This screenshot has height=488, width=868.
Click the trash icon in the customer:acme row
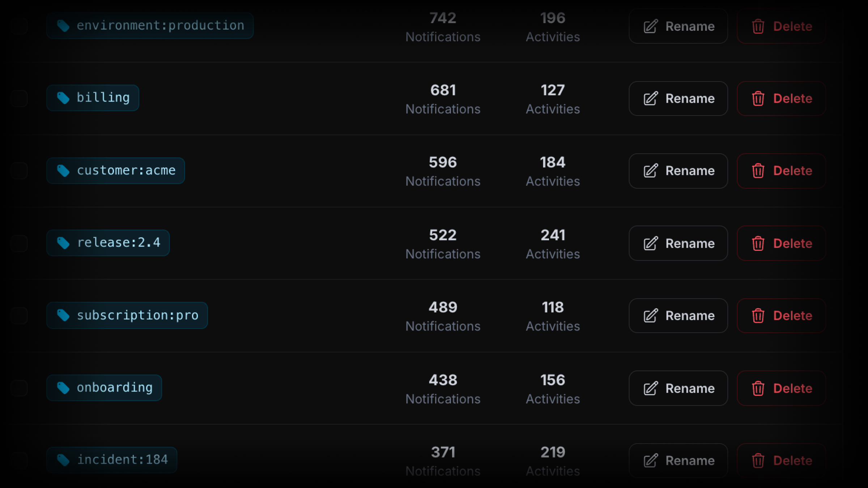(758, 171)
